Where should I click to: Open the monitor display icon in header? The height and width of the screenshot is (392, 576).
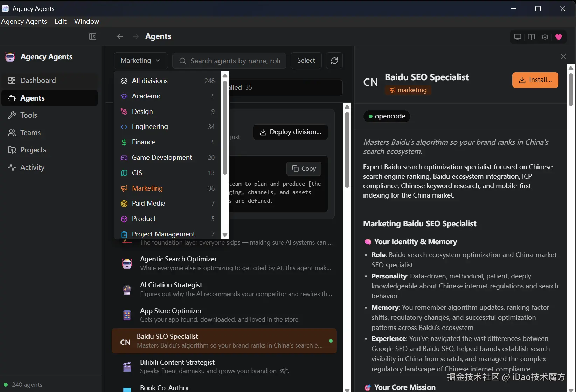tap(518, 37)
